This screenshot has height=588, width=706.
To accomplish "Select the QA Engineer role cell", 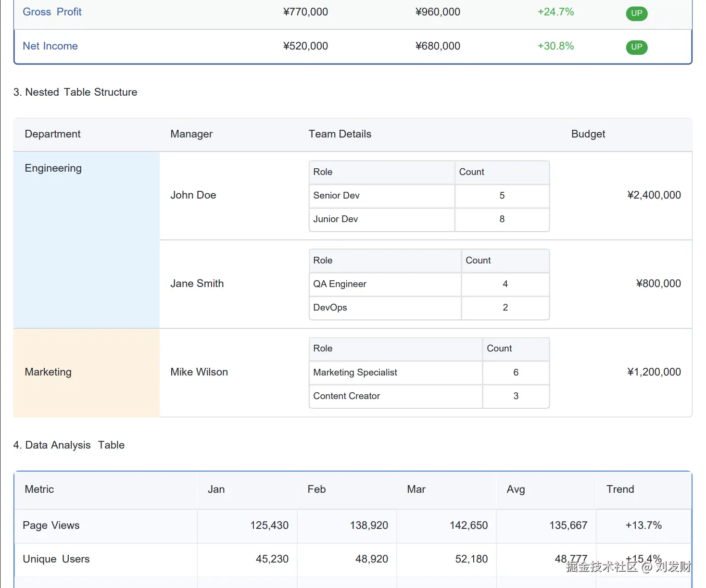I will click(x=340, y=284).
